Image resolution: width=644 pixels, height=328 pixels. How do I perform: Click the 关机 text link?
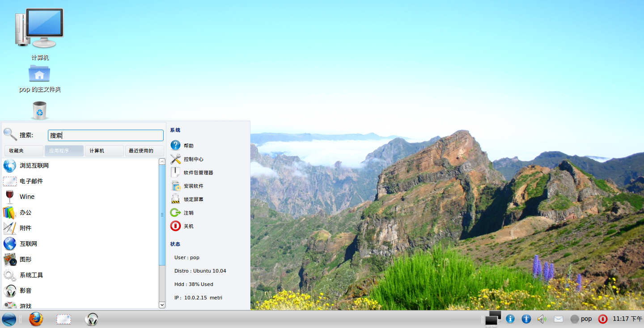[189, 226]
